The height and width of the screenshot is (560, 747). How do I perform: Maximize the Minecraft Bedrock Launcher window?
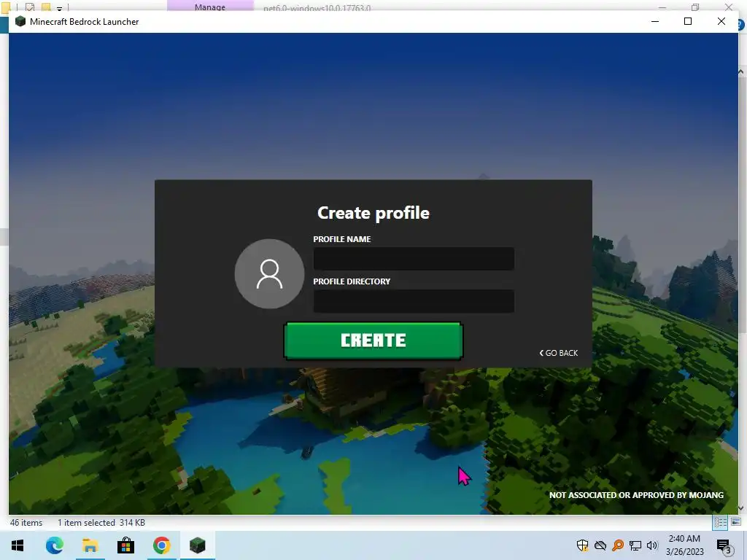pos(687,21)
